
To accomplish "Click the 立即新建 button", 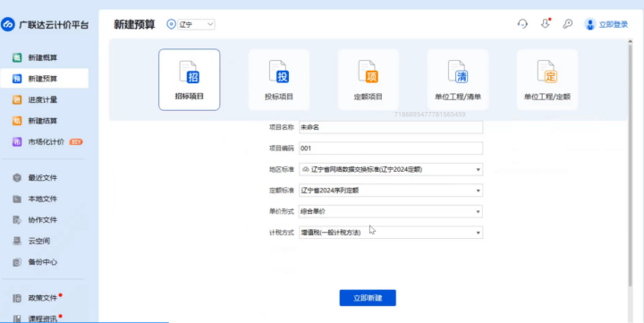I will [x=368, y=298].
